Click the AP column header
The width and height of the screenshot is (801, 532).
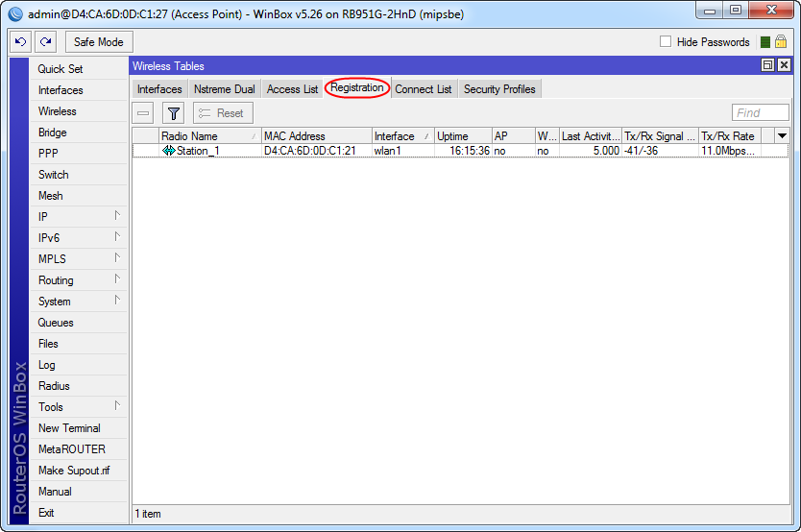[x=514, y=135]
